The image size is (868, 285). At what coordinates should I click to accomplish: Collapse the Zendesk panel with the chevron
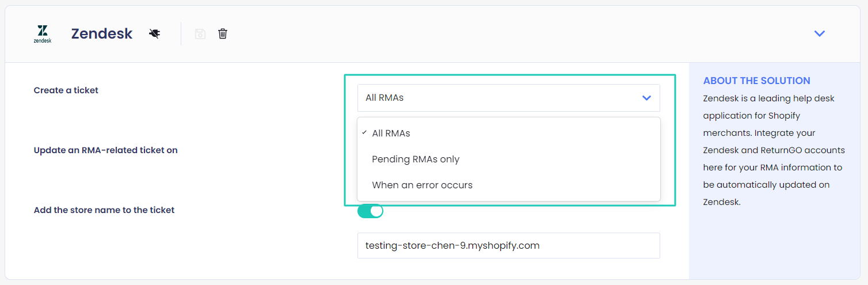tap(820, 34)
